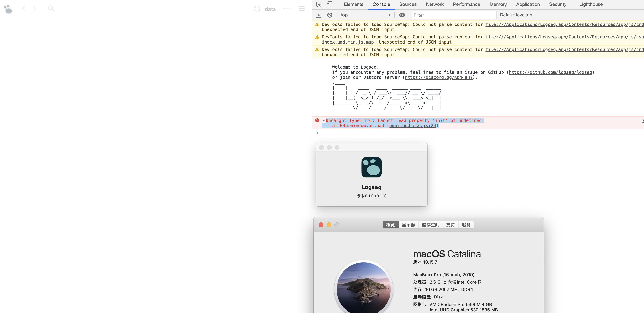Go forward with the right arrow in Logseq

coord(35,9)
